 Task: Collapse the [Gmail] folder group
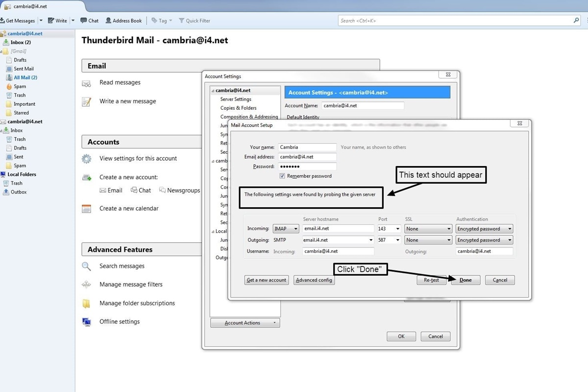(1, 51)
